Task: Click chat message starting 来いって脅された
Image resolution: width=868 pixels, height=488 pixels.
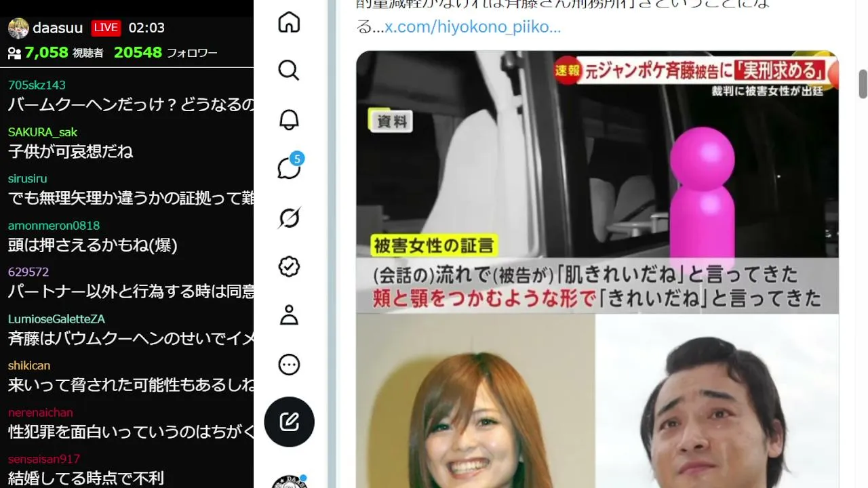Action: tap(131, 386)
